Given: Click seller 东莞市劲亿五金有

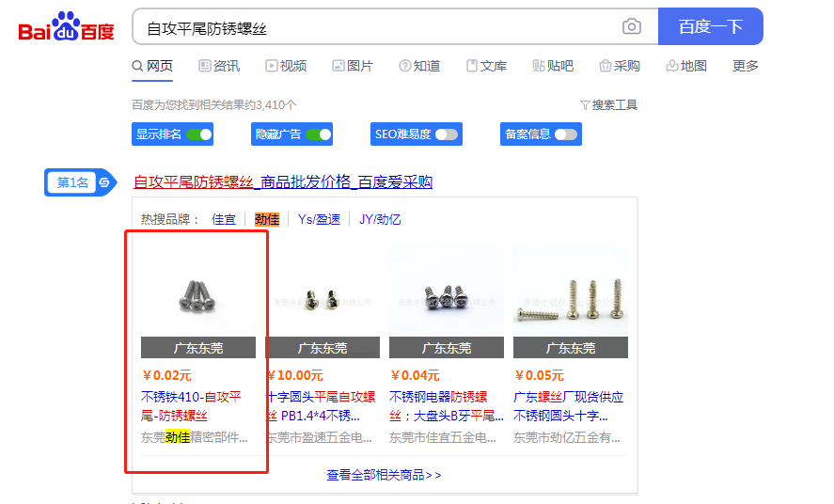Looking at the screenshot, I should (566, 437).
